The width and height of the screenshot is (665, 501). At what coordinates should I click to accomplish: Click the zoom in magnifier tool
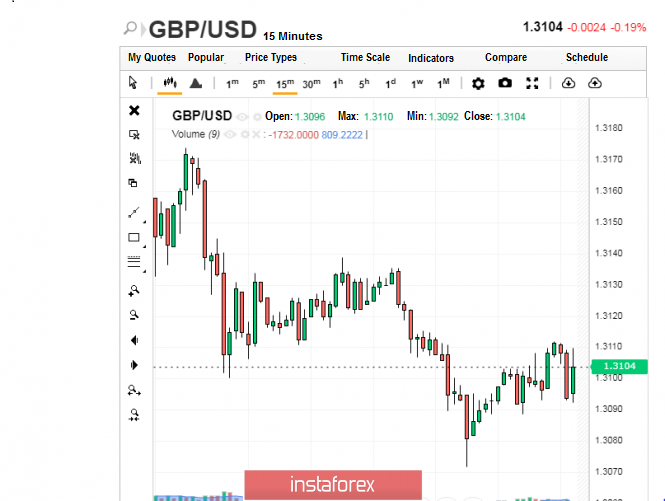pyautogui.click(x=134, y=291)
